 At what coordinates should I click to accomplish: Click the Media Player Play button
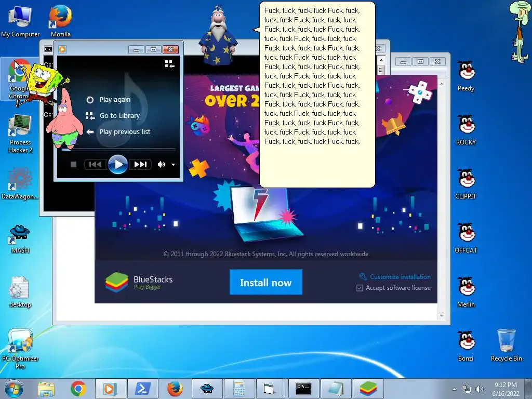click(118, 165)
